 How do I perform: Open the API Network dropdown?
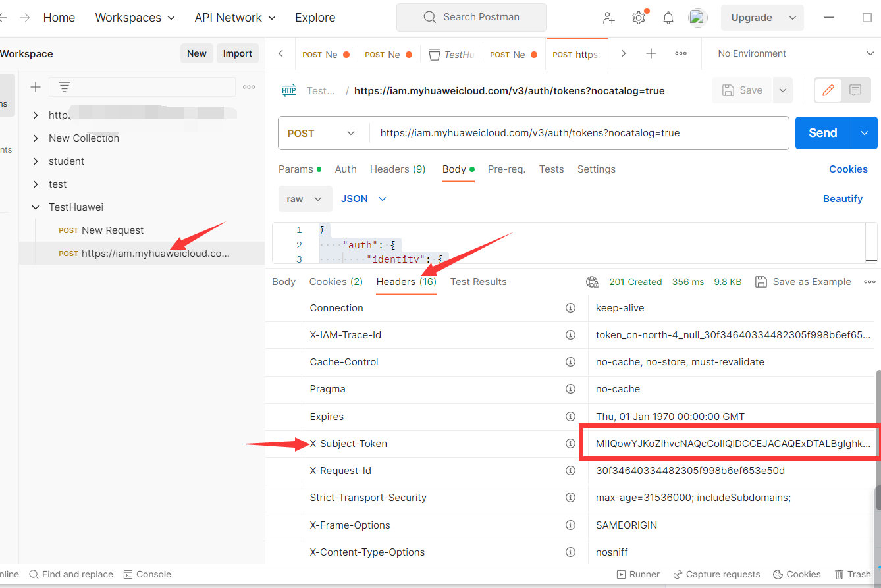click(x=235, y=18)
